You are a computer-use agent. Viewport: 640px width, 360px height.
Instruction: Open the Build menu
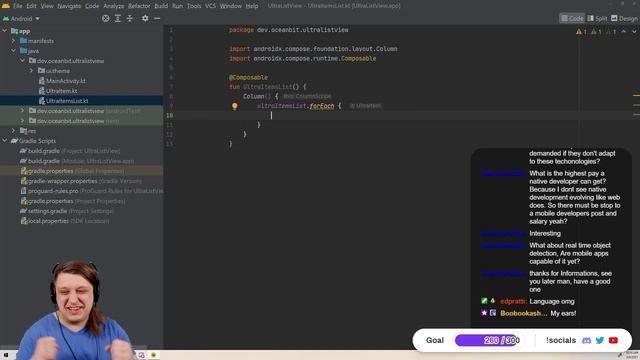(161, 6)
